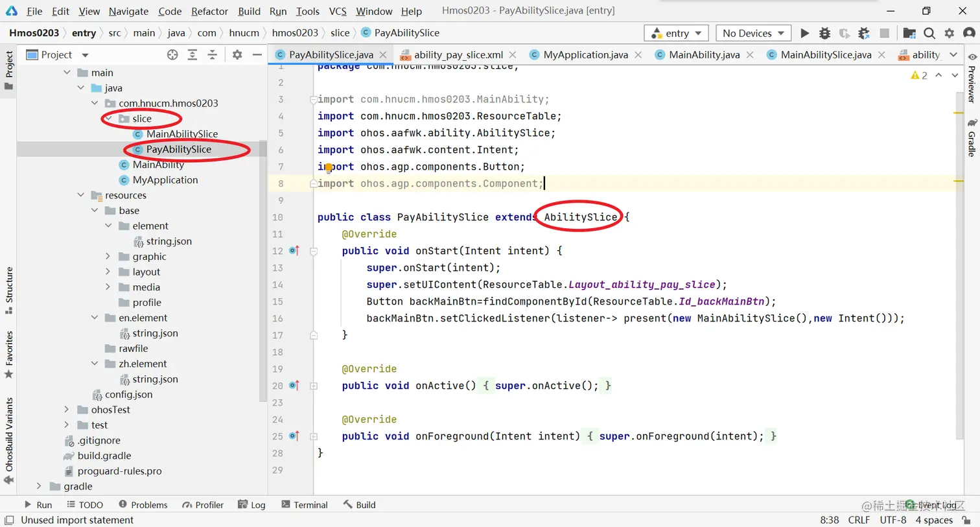Close the PayAbilitySlice.java tab
The width and height of the screenshot is (980, 527).
point(383,55)
